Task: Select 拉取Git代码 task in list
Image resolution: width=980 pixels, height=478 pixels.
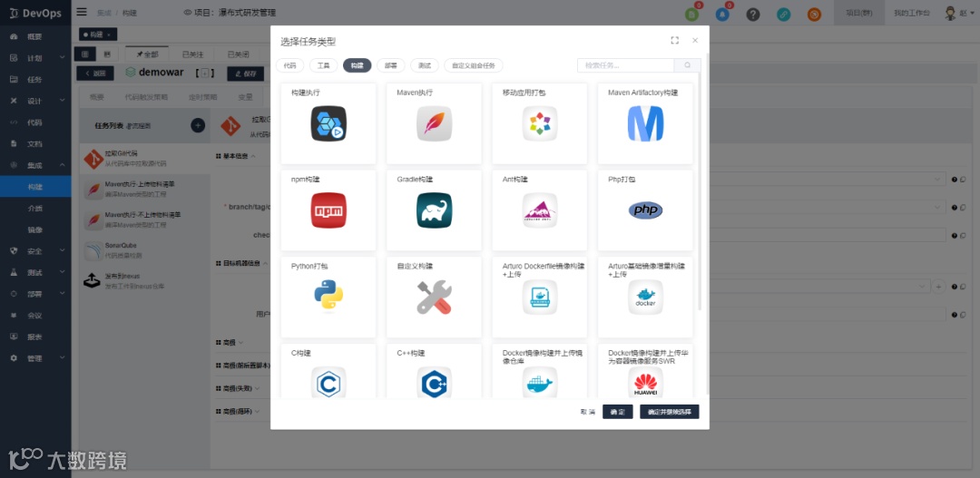Action: click(x=145, y=158)
